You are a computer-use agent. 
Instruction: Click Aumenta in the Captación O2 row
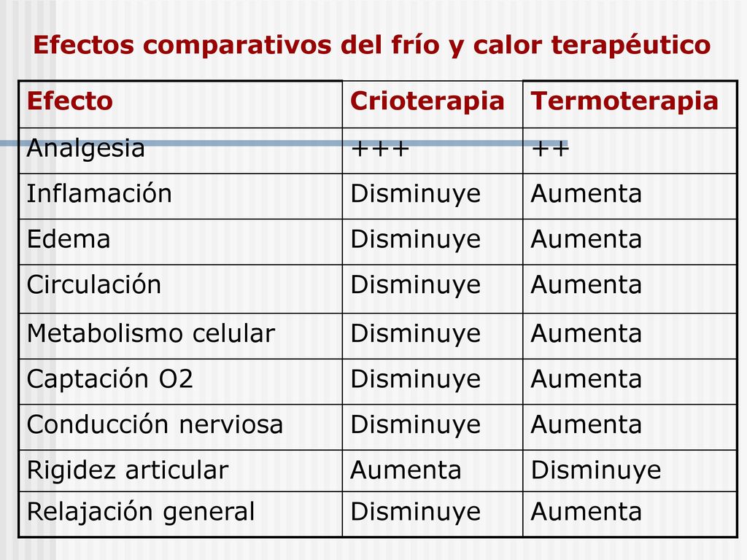click(586, 378)
